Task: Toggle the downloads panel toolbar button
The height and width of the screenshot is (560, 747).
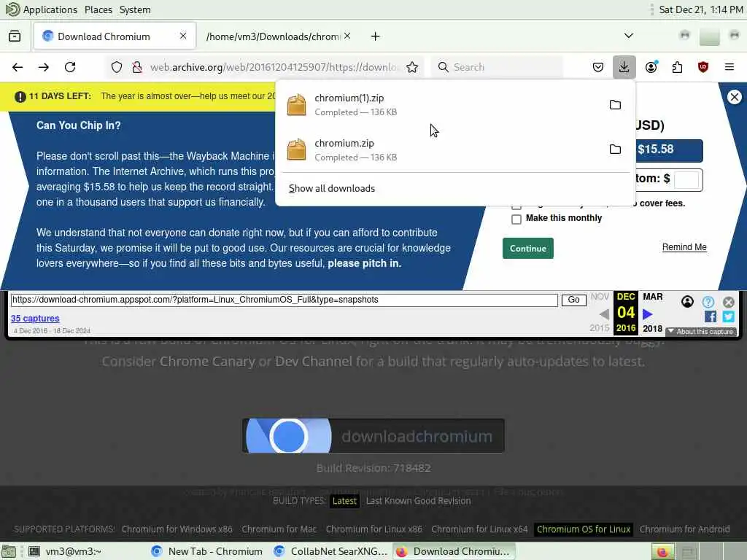Action: (x=624, y=67)
